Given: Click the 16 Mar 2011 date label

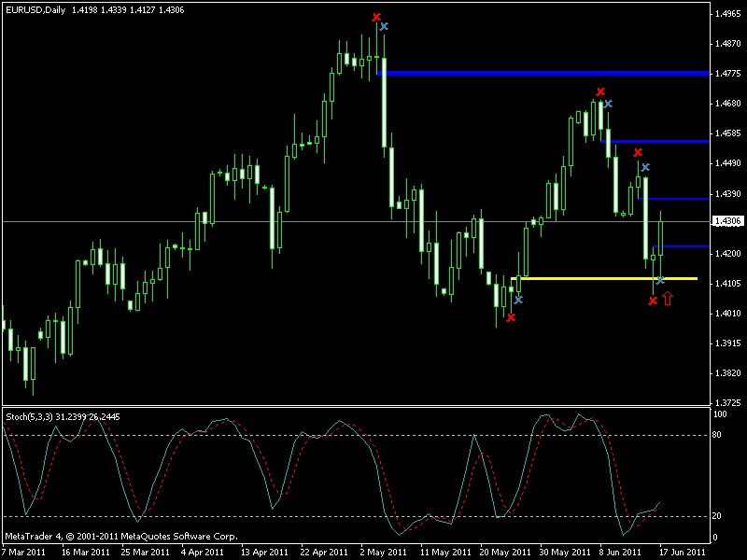Looking at the screenshot, I should coord(86,553).
